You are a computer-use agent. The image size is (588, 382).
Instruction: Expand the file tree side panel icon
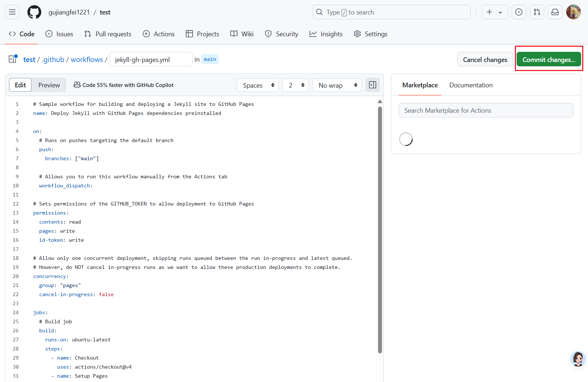[x=13, y=59]
